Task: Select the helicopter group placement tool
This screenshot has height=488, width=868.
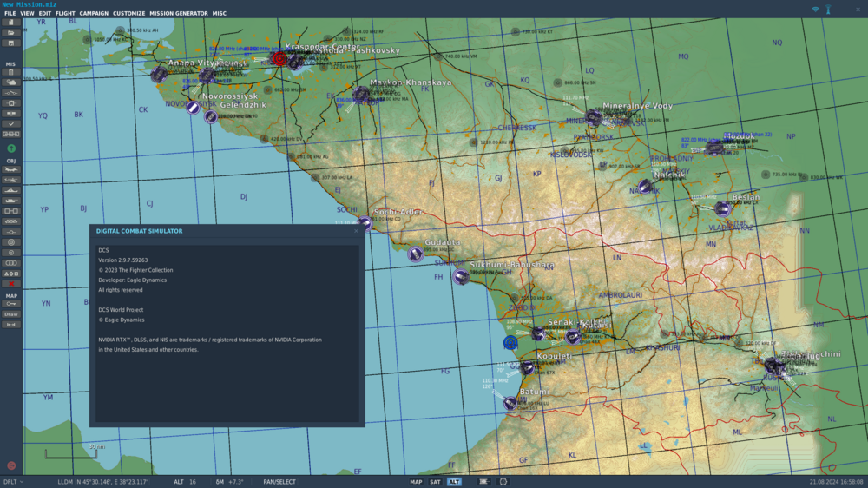Action: [x=10, y=180]
